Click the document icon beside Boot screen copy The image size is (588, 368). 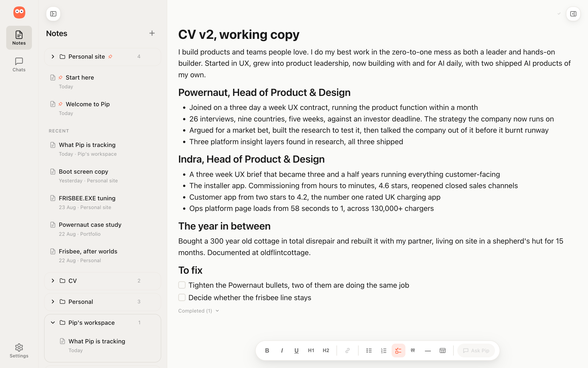(x=53, y=172)
